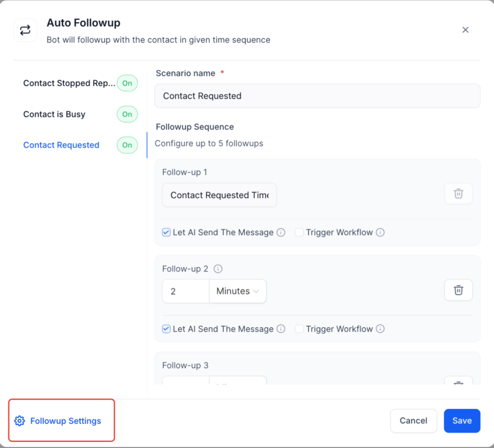This screenshot has width=494, height=448.
Task: Open the Contact Requested Time dropdown
Action: [219, 195]
